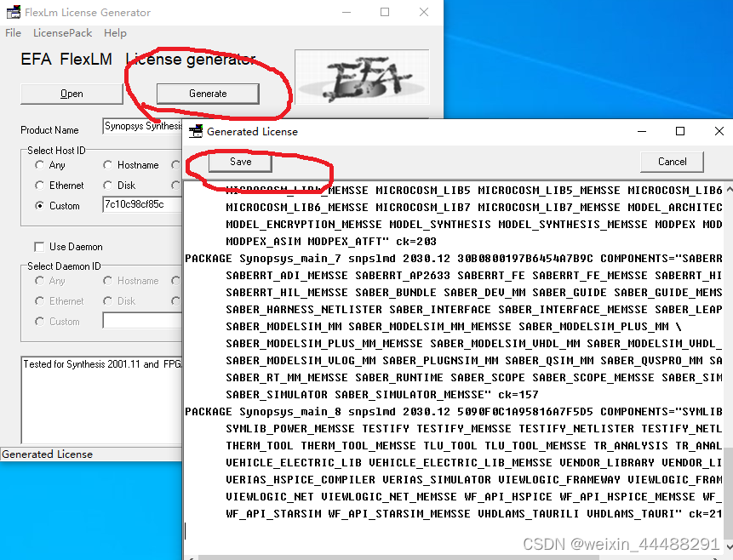Click the FlexLm License Generator title icon
Screen dimensions: 733x560
(x=13, y=12)
